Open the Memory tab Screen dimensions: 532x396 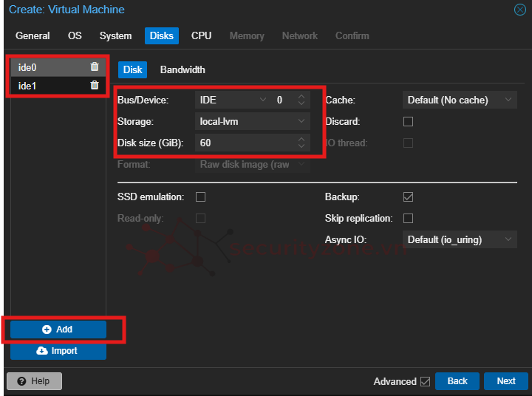click(x=247, y=35)
